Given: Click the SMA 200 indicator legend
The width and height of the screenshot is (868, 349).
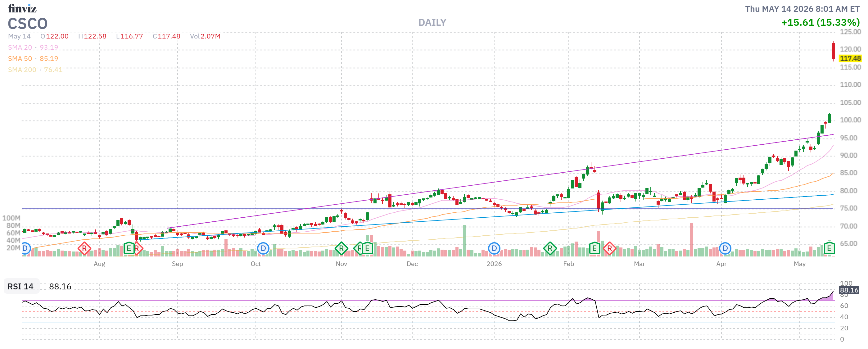Looking at the screenshot, I should [35, 70].
